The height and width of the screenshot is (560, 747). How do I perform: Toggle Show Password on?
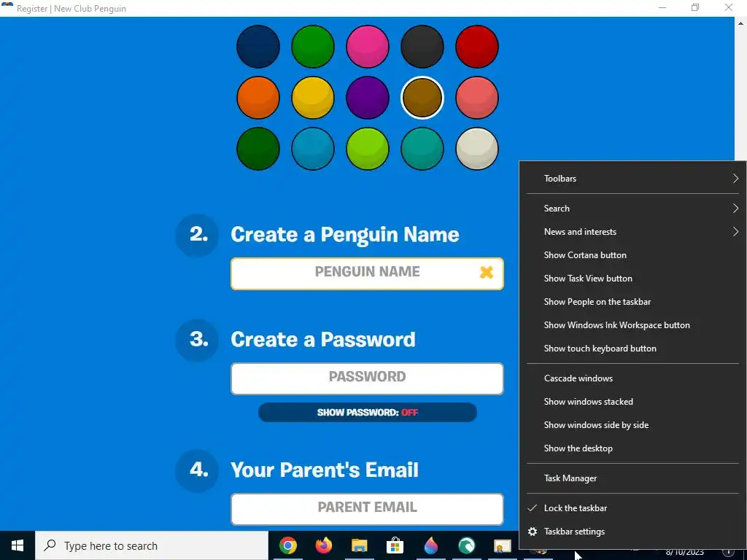click(x=368, y=413)
